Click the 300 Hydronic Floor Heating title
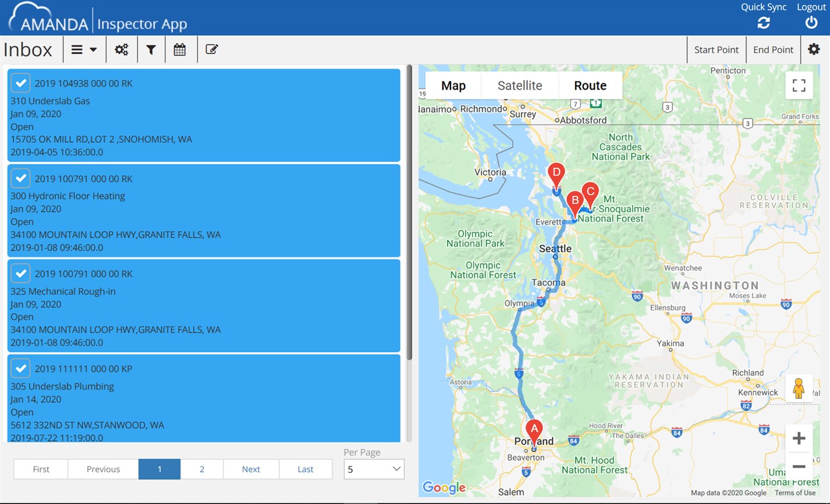Screen dimensions: 830x504 68,196
